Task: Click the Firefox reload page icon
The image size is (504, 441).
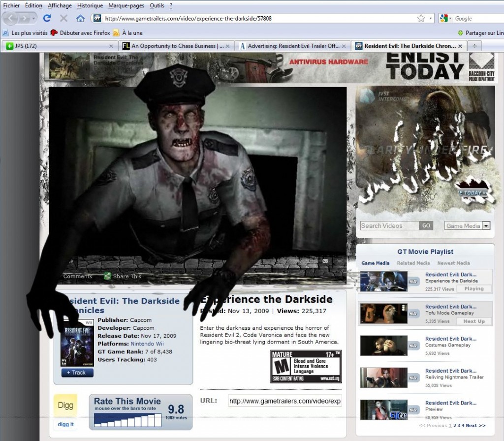Action: [47, 18]
